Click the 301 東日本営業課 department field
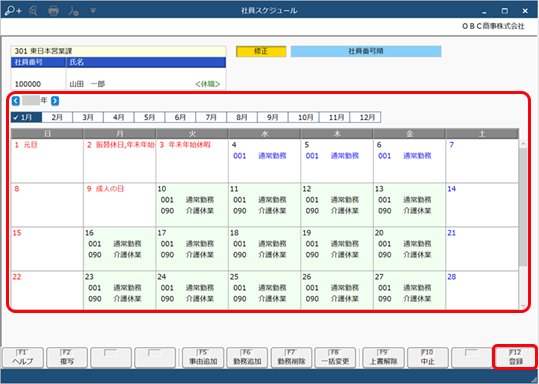The image size is (539, 384). point(118,51)
